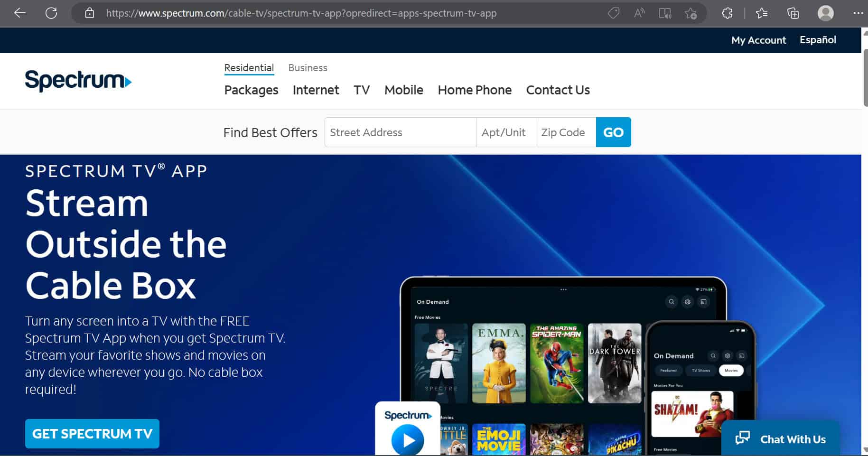The height and width of the screenshot is (456, 868).
Task: Select TV Shows pill on phone mockup
Action: tap(700, 371)
